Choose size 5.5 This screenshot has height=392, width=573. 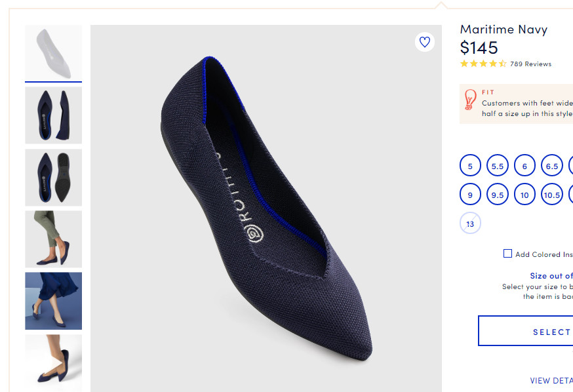click(x=498, y=167)
